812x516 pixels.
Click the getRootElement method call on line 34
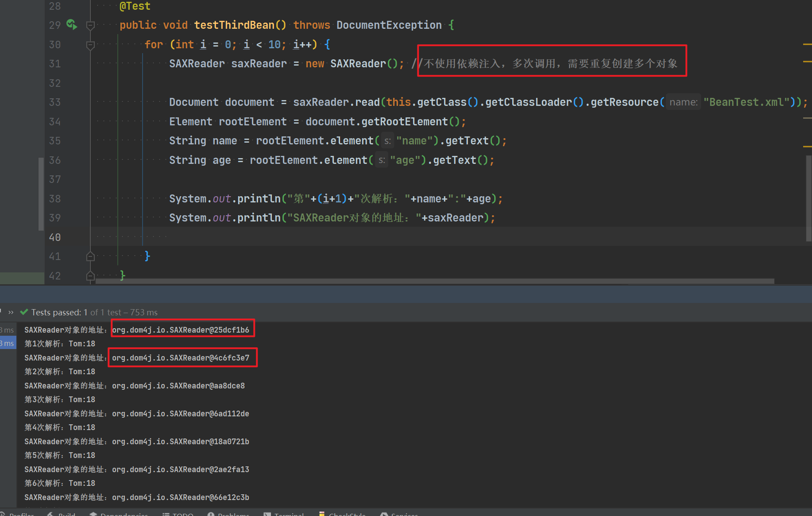click(405, 122)
